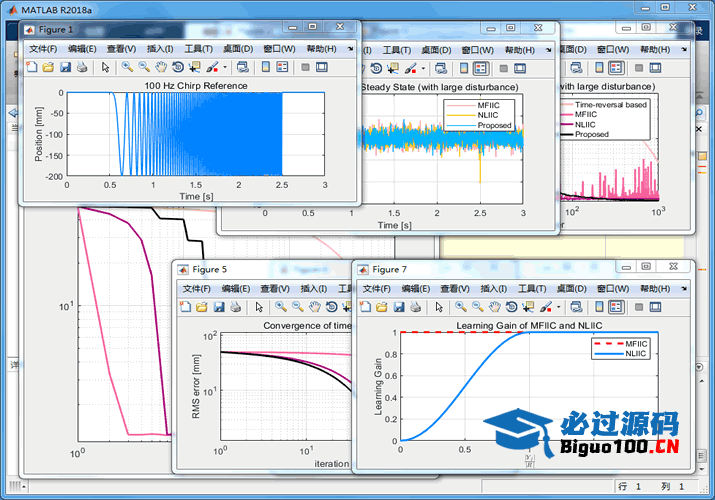Open 帮助(H) menu in Figure 7
715x500 pixels.
[655, 289]
